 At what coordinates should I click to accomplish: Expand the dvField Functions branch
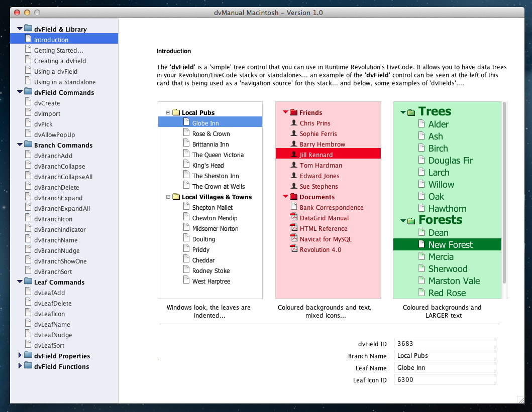[x=20, y=366]
